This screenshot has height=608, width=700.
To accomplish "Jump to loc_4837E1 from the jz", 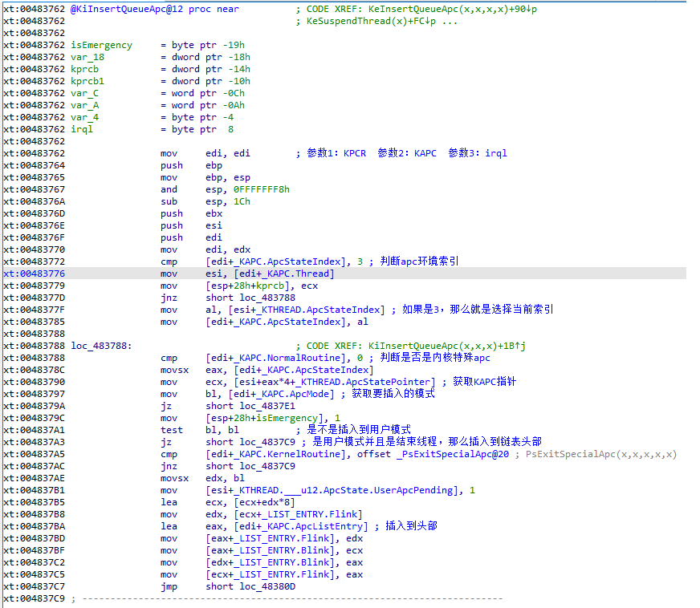I will (267, 407).
